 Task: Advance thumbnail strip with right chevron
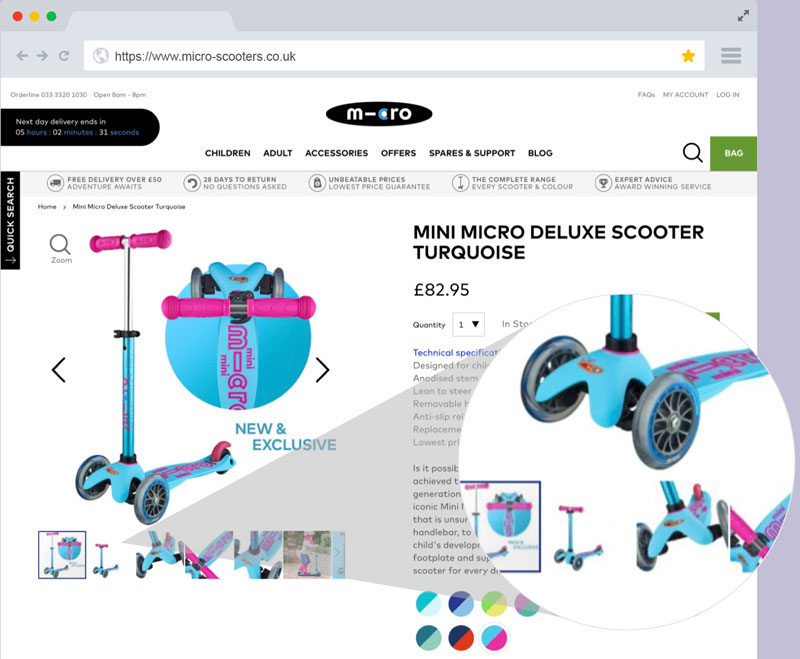(x=339, y=554)
